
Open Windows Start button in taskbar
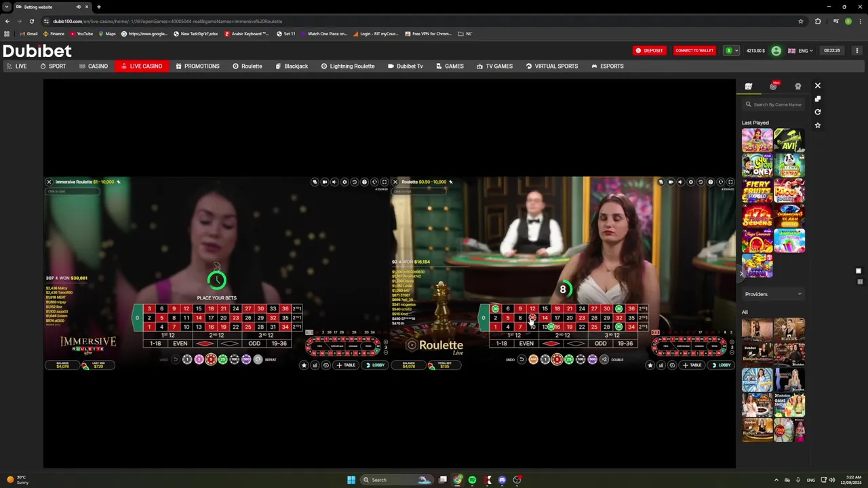(x=351, y=480)
